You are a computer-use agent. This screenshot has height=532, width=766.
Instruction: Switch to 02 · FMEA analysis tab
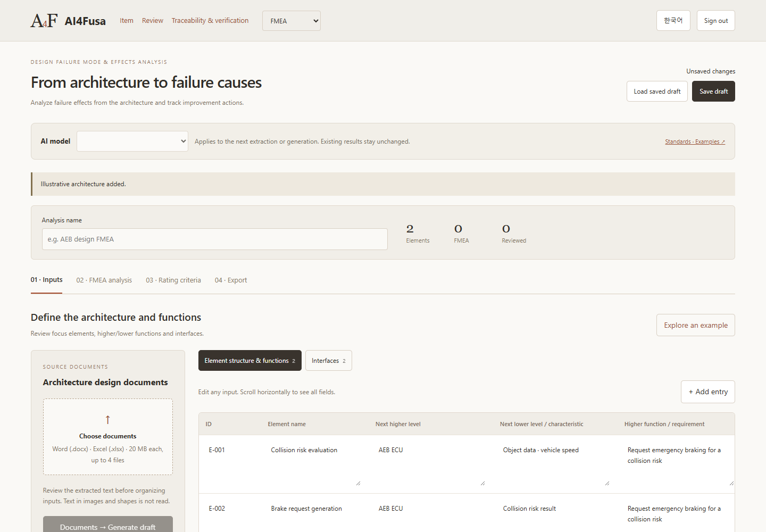(104, 280)
